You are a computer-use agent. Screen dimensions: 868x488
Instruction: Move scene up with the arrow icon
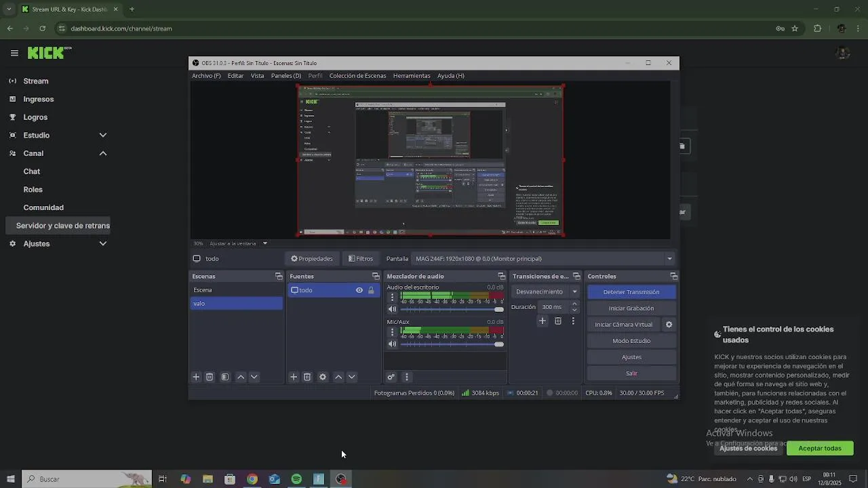[241, 377]
